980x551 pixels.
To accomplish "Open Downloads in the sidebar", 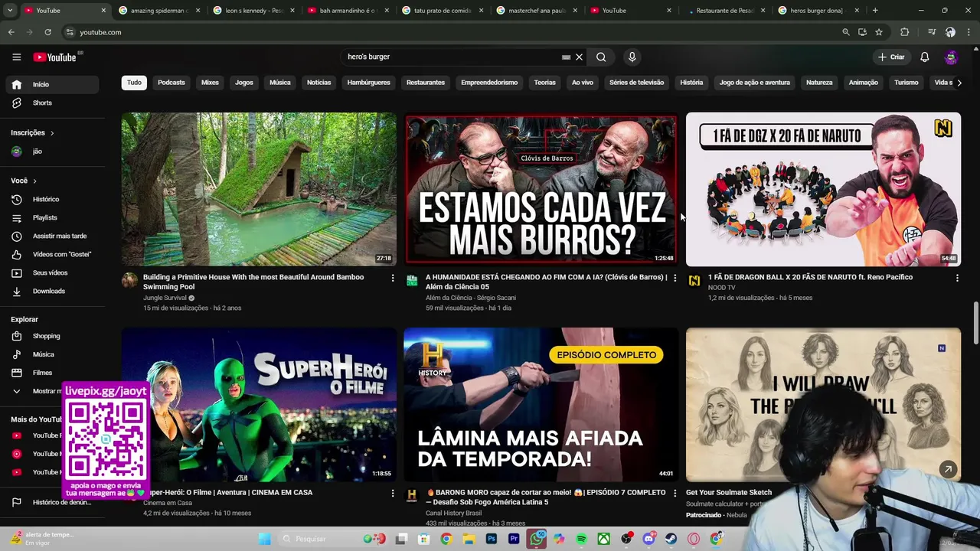I will click(x=52, y=291).
